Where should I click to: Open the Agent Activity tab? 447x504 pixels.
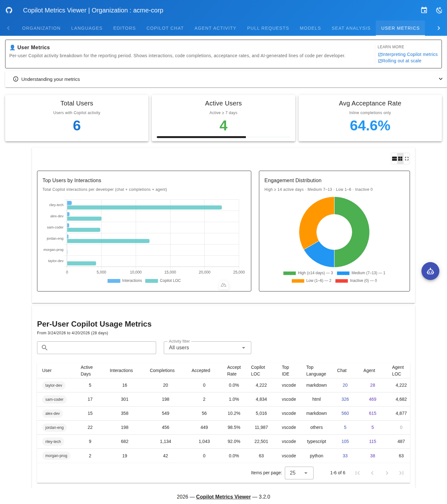216,28
